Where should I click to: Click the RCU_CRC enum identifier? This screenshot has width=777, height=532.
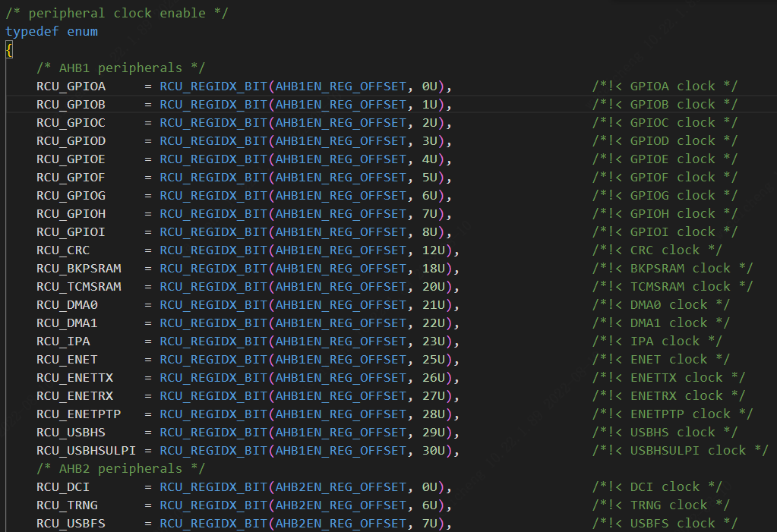click(63, 250)
